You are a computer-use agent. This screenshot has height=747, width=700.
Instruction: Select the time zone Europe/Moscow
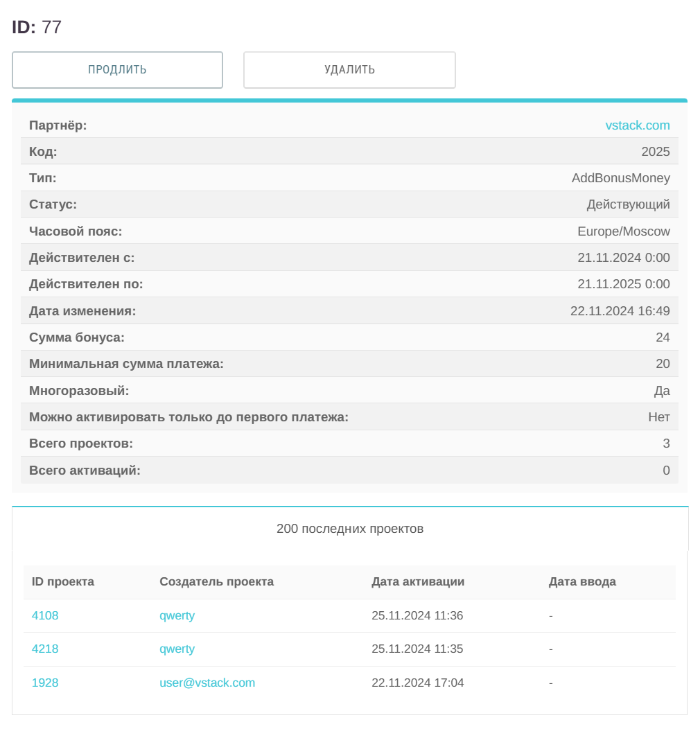[623, 231]
